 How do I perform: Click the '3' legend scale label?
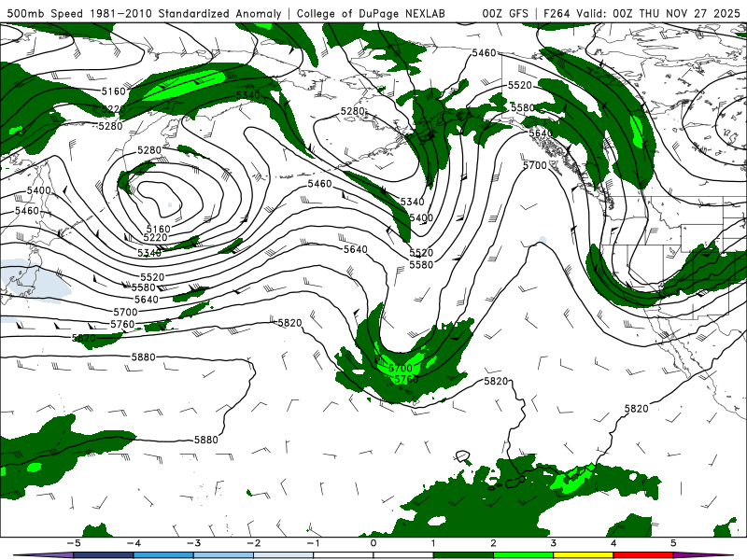coord(553,543)
